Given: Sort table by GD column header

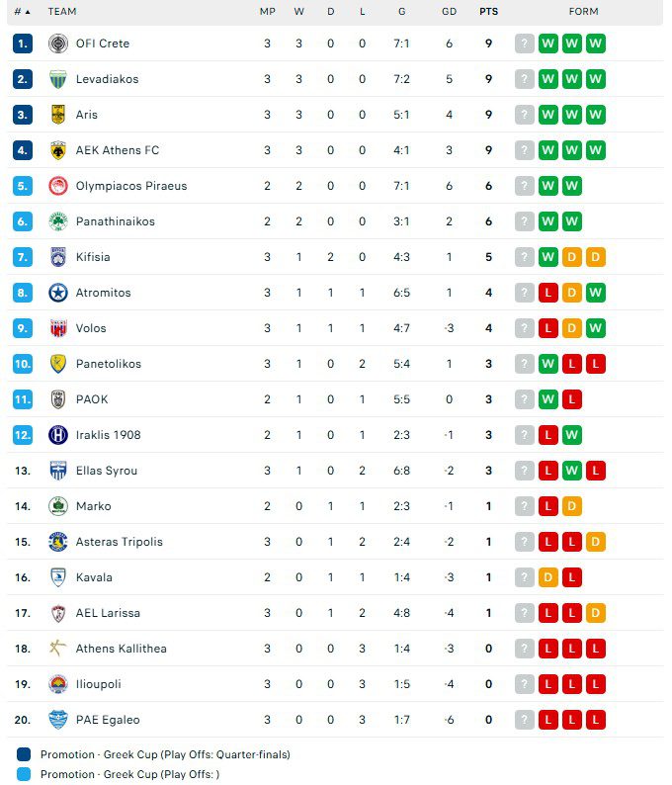Looking at the screenshot, I should [449, 12].
